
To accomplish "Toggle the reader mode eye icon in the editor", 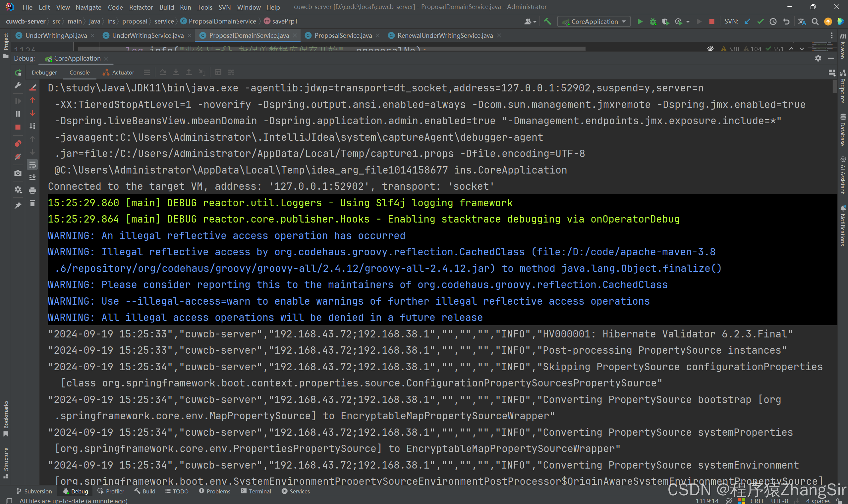I will coord(710,49).
